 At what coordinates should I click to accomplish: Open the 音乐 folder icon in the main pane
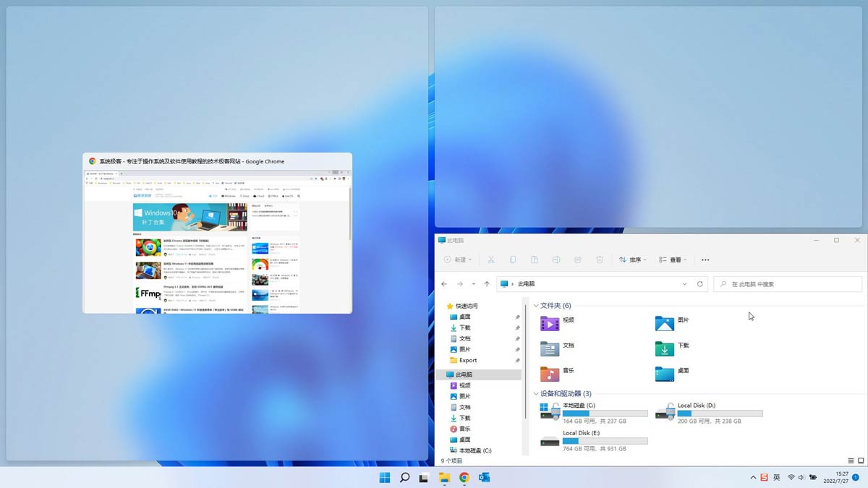(550, 374)
